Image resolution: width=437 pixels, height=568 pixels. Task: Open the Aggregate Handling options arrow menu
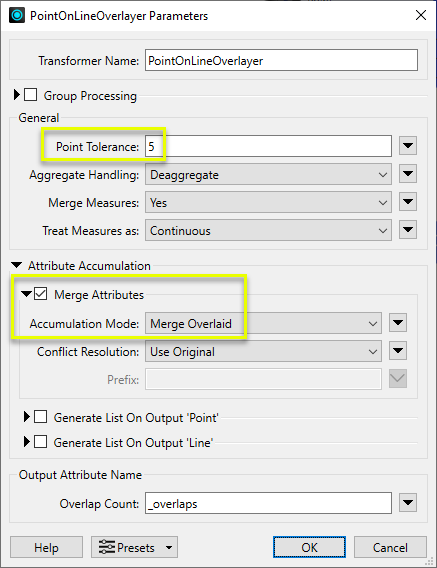(408, 174)
